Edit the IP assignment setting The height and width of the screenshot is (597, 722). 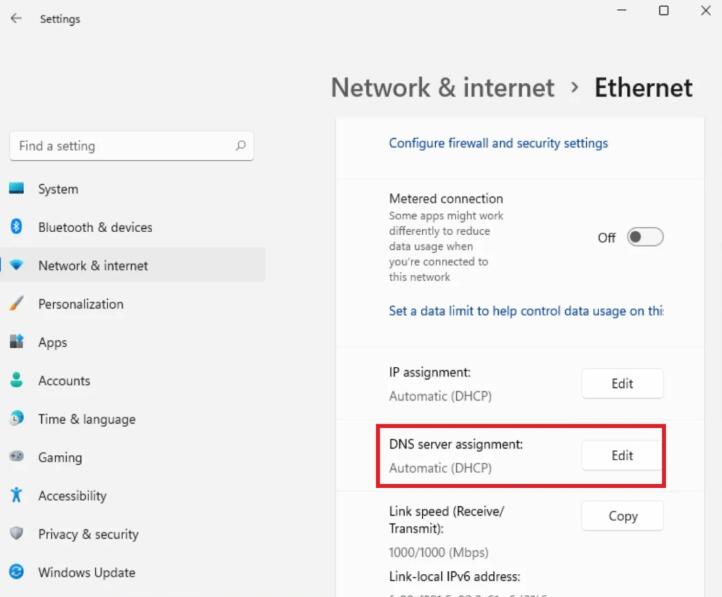622,383
